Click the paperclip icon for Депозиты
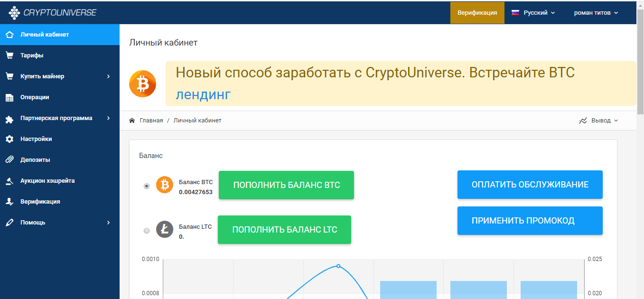Screen dimensions: 644x299 point(9,160)
